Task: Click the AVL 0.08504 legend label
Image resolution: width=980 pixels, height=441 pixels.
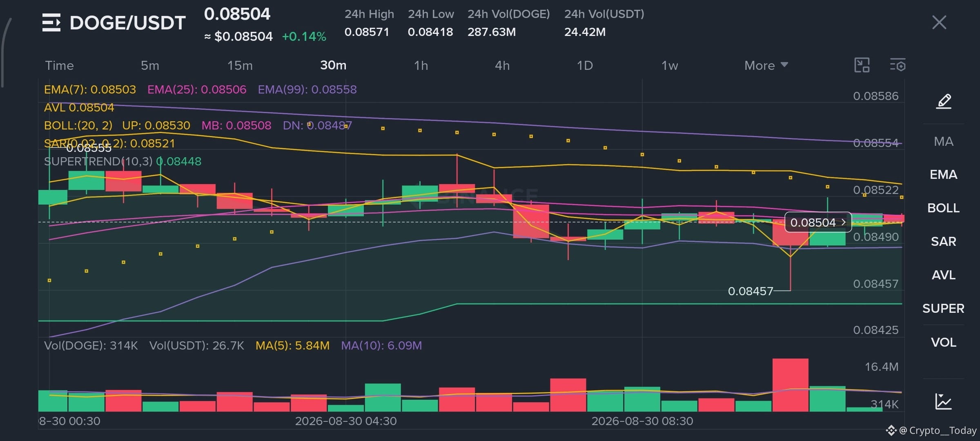Action: (x=79, y=107)
